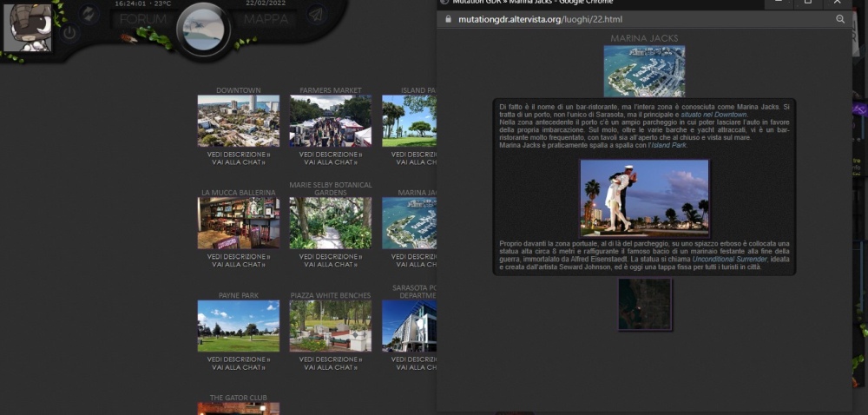Open La Mucca Ballerina bar thumbnail
The width and height of the screenshot is (868, 415).
pyautogui.click(x=239, y=223)
